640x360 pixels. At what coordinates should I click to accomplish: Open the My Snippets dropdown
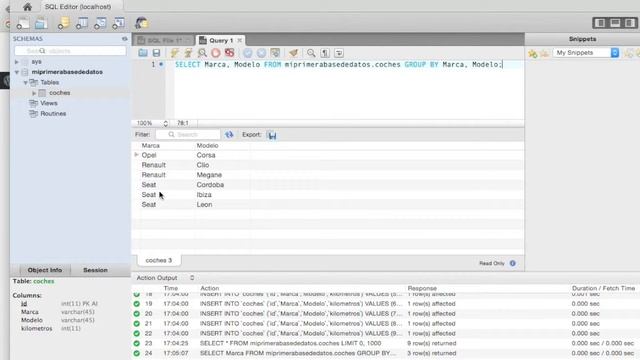(x=586, y=53)
